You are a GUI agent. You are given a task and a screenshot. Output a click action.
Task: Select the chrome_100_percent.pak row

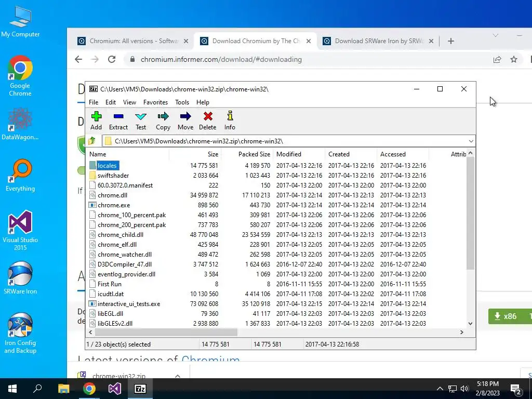tap(131, 215)
